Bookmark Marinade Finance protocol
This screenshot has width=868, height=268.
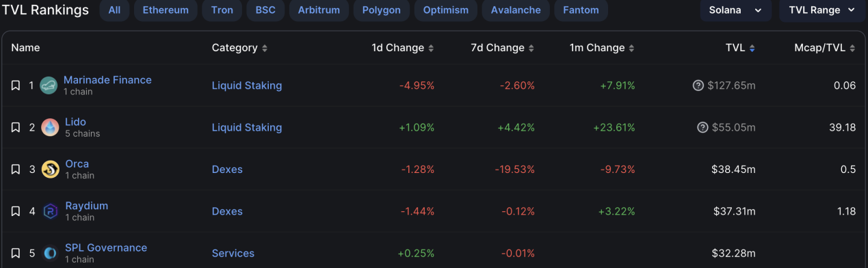click(15, 85)
